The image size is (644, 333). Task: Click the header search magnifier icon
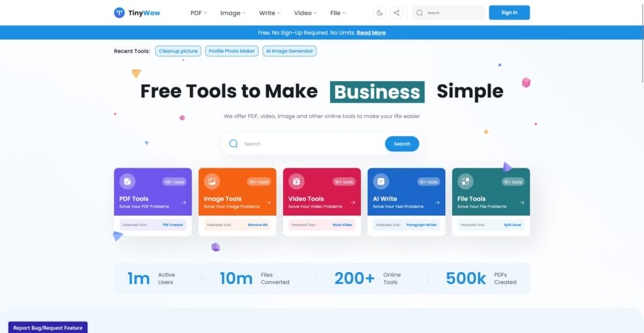tap(419, 13)
